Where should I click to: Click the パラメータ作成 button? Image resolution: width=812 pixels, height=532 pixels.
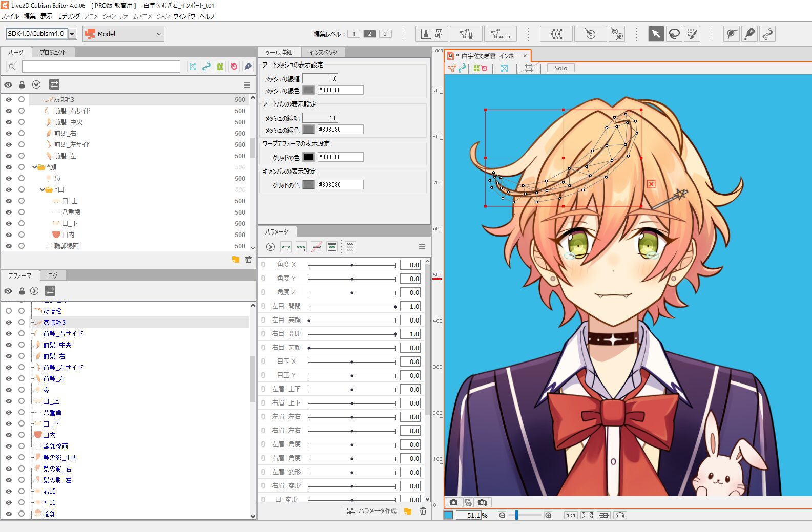(372, 511)
